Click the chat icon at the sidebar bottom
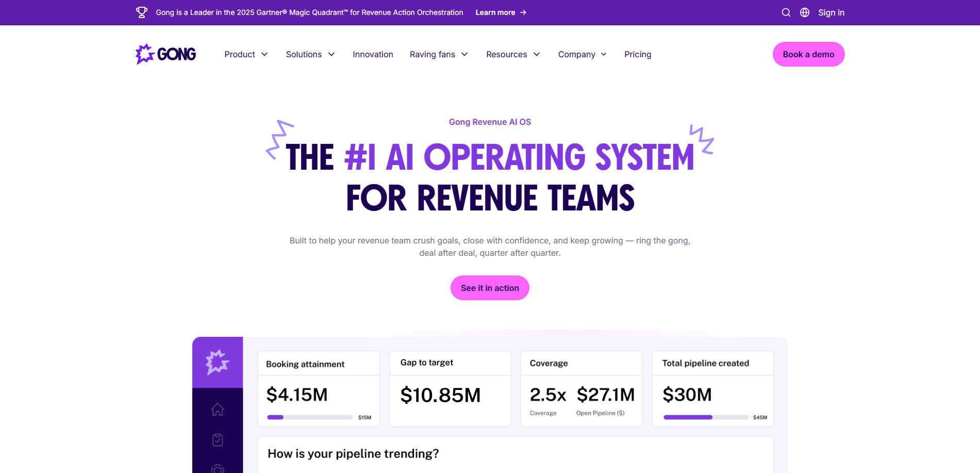Screen dimensions: 980x473 point(218,468)
